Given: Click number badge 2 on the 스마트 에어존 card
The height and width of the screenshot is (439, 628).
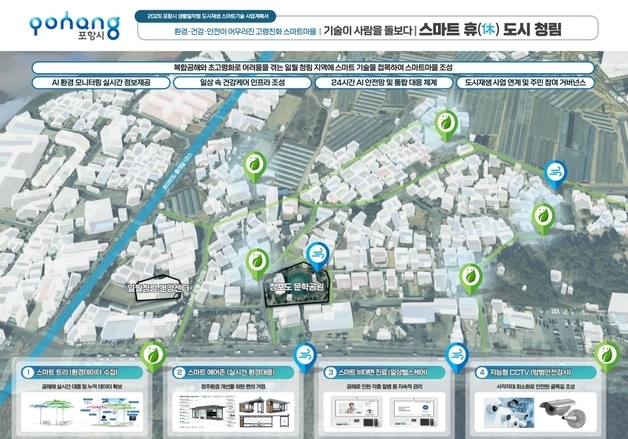Looking at the screenshot, I should coord(179,373).
